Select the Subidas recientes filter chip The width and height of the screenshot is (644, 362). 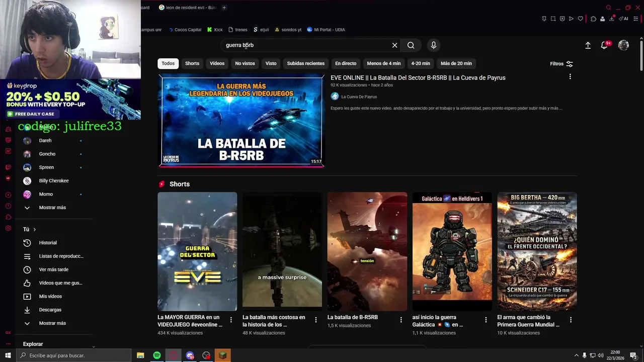coord(306,63)
